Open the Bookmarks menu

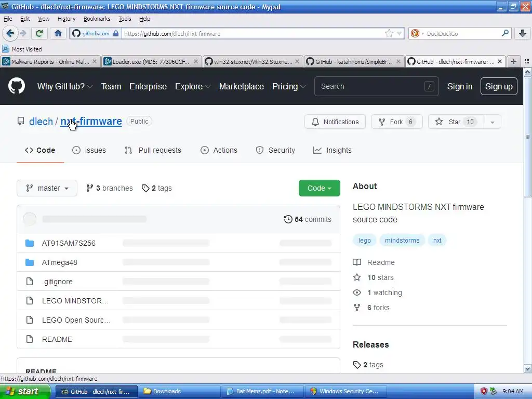[x=97, y=19]
